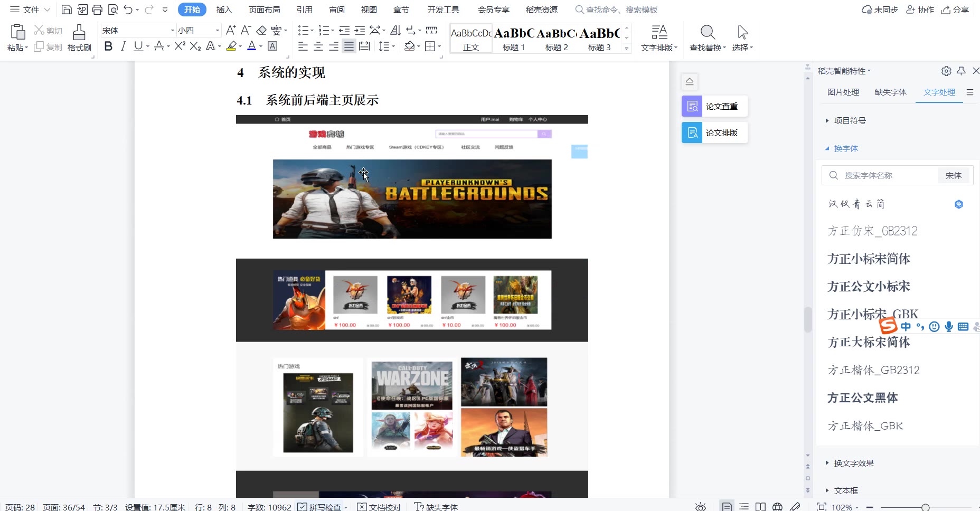Click the Select arrow tool
The image size is (980, 511).
(742, 33)
